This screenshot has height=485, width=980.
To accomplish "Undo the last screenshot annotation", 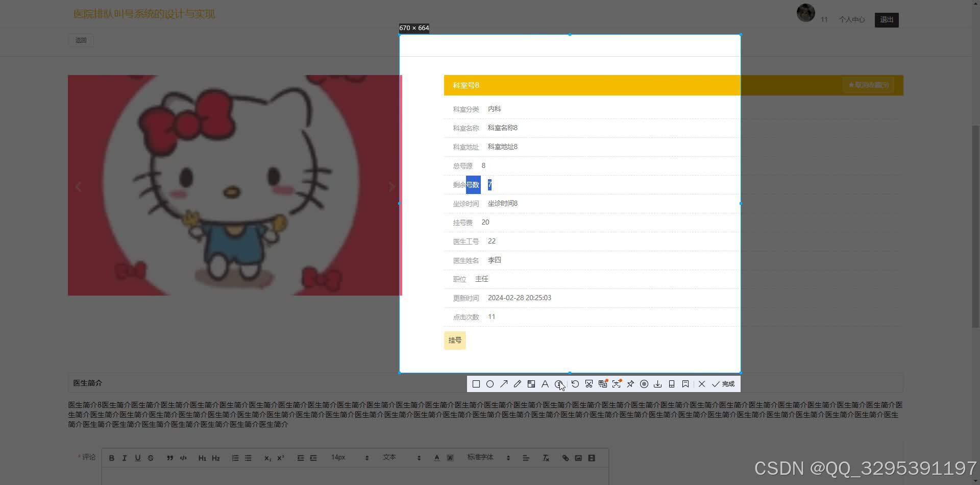I will tap(575, 384).
